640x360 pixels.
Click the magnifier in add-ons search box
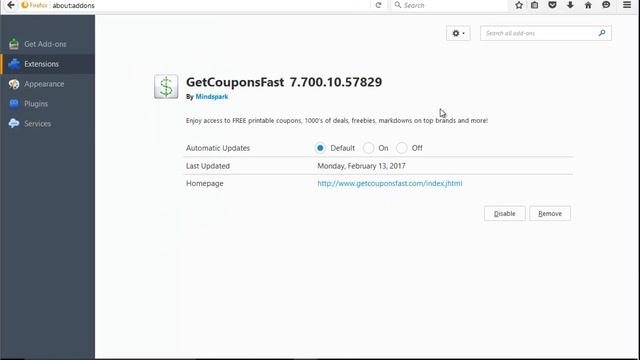click(602, 33)
